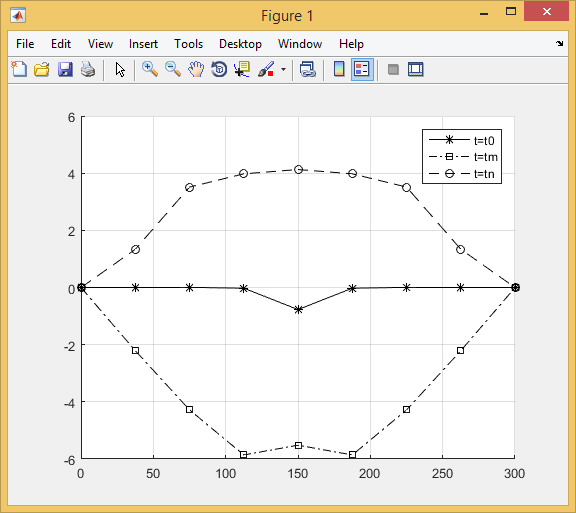Open a file with folder icon
This screenshot has width=576, height=513.
[x=42, y=69]
